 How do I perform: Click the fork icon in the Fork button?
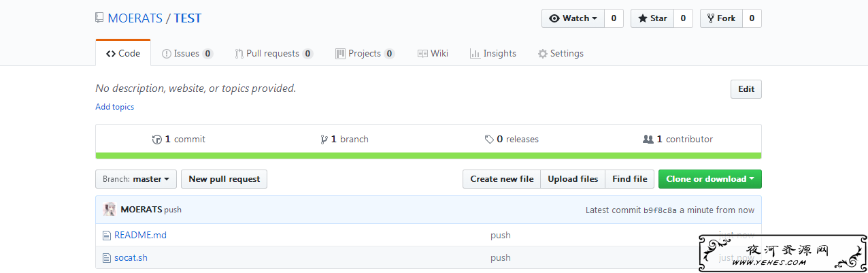click(711, 18)
